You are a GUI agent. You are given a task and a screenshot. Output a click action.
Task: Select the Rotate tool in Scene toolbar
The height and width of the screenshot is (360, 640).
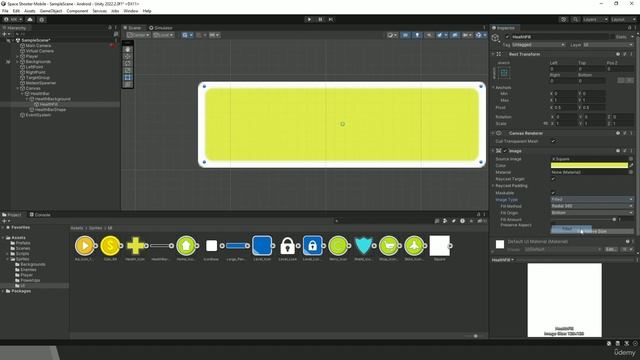coord(128,63)
